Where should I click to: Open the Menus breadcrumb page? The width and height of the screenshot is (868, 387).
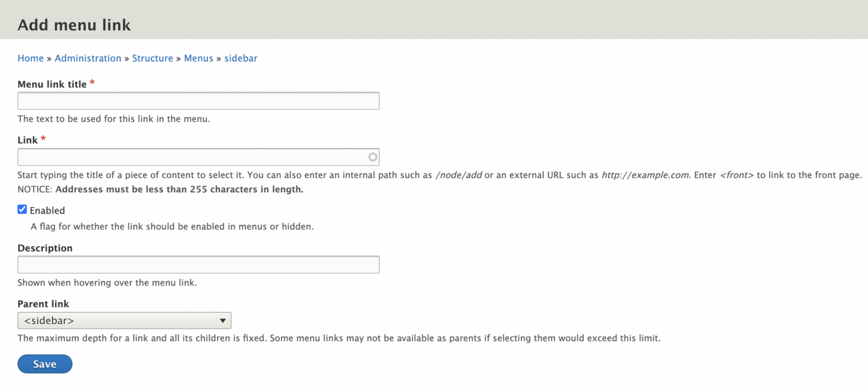(x=198, y=58)
